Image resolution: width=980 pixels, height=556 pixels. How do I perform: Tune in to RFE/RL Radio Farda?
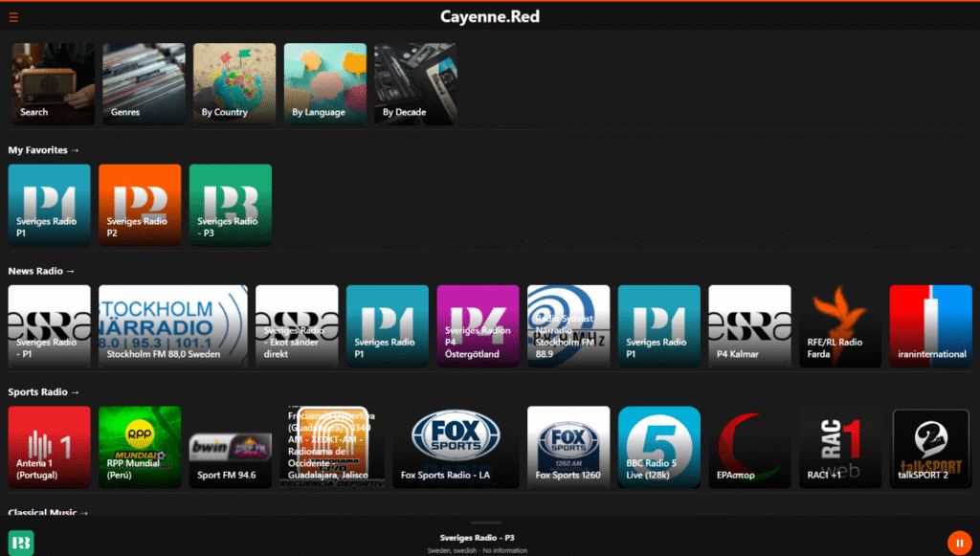coord(840,326)
